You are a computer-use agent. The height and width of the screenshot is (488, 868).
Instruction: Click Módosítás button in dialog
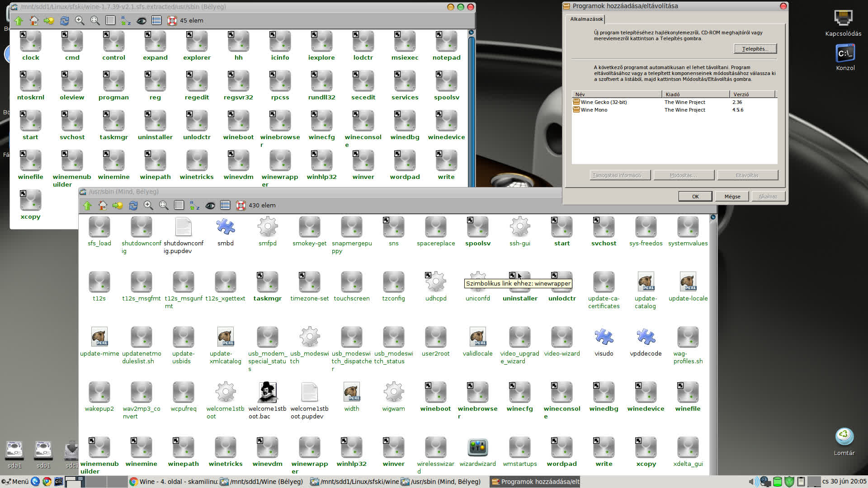pyautogui.click(x=683, y=174)
